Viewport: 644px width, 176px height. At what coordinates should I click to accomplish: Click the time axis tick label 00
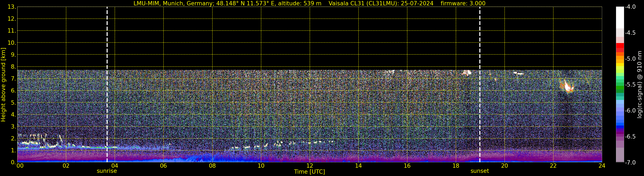pos(20,166)
